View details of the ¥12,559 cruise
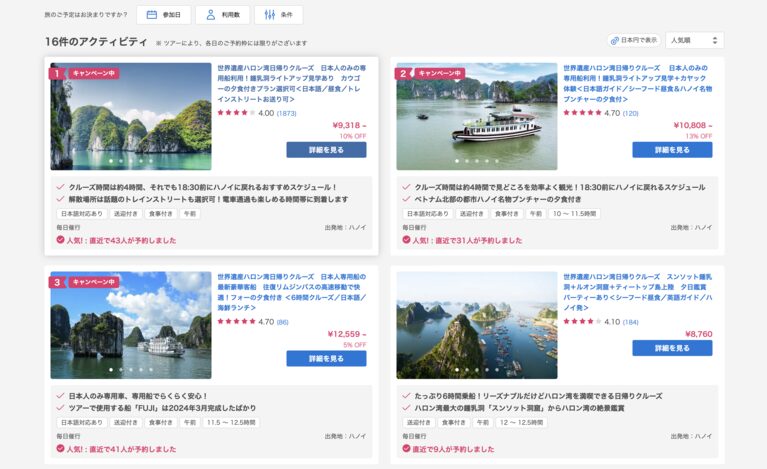Screen dimensions: 767x469 point(326,358)
